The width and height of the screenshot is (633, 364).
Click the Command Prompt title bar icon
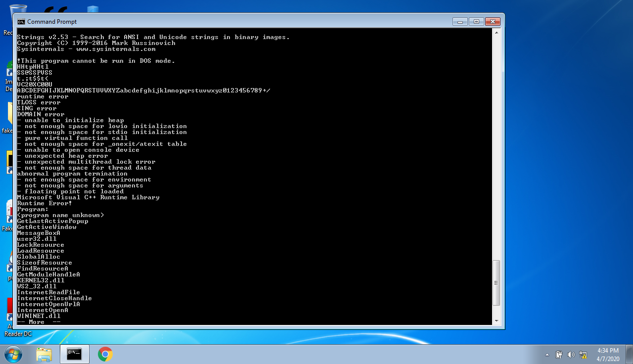[x=21, y=22]
